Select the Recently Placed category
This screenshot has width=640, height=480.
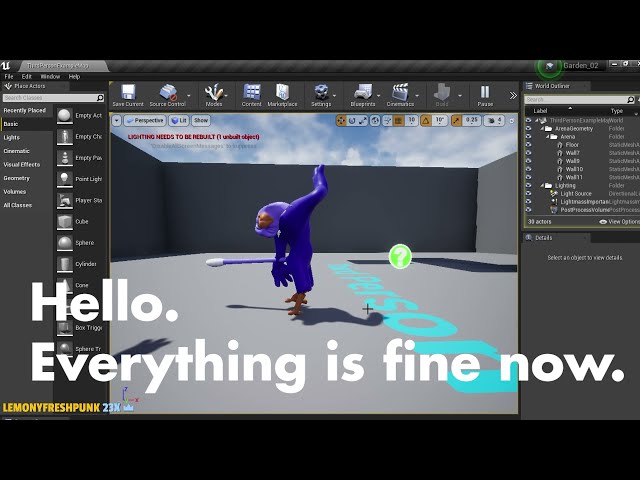coord(25,110)
